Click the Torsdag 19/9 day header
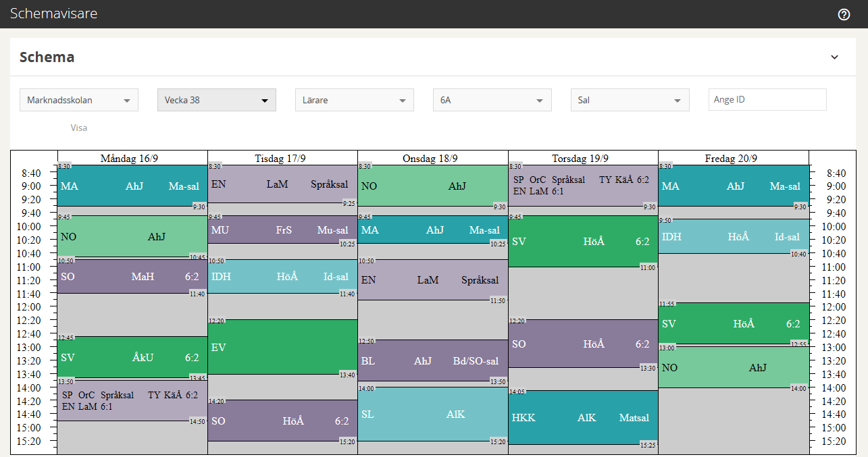The width and height of the screenshot is (868, 457). coord(583,158)
